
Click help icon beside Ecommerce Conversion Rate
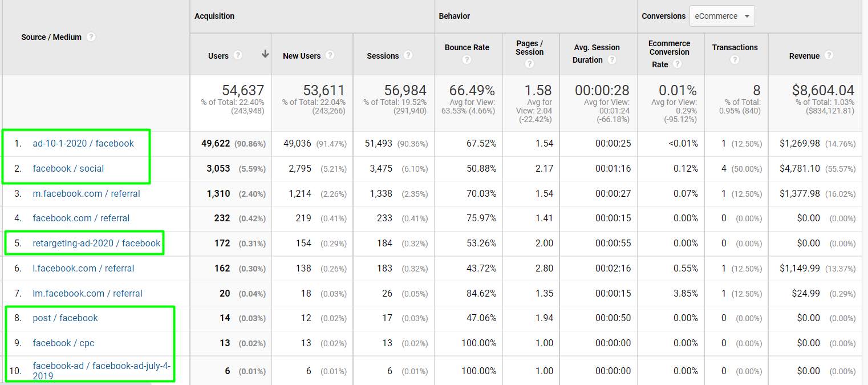pos(677,64)
